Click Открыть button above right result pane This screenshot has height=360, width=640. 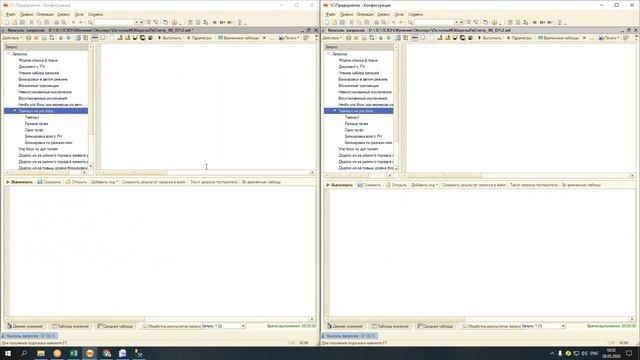click(x=396, y=185)
